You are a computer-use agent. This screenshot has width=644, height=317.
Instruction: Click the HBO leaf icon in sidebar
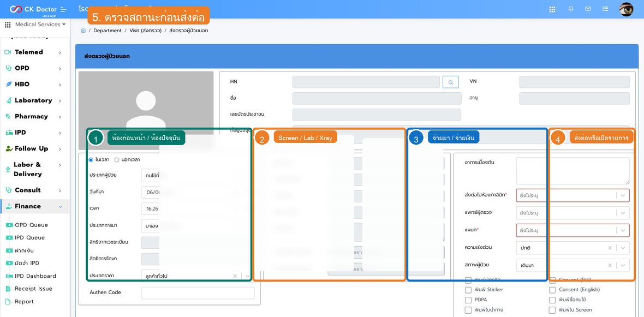(x=8, y=84)
